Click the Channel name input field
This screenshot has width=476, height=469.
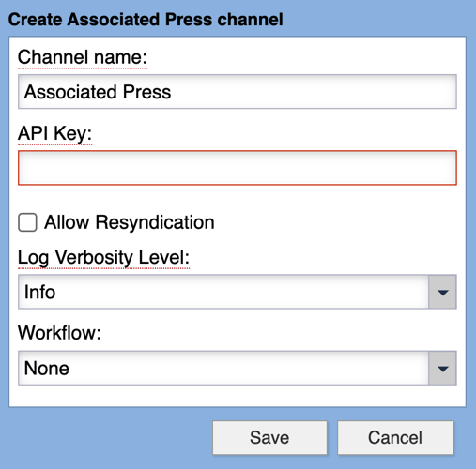[x=238, y=92]
